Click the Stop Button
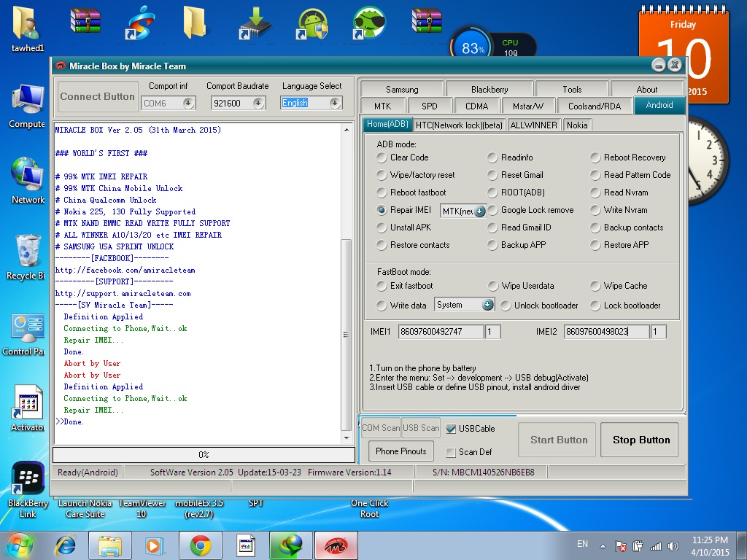 (640, 440)
